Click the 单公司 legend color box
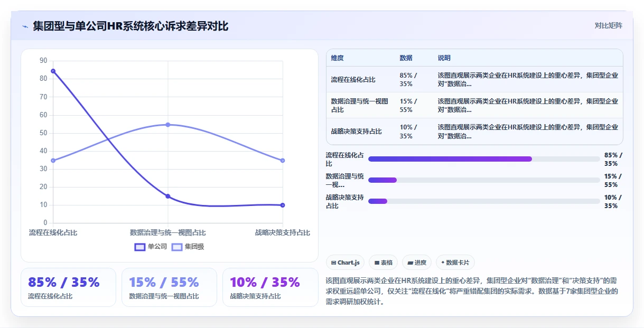The image size is (644, 328). 140,247
